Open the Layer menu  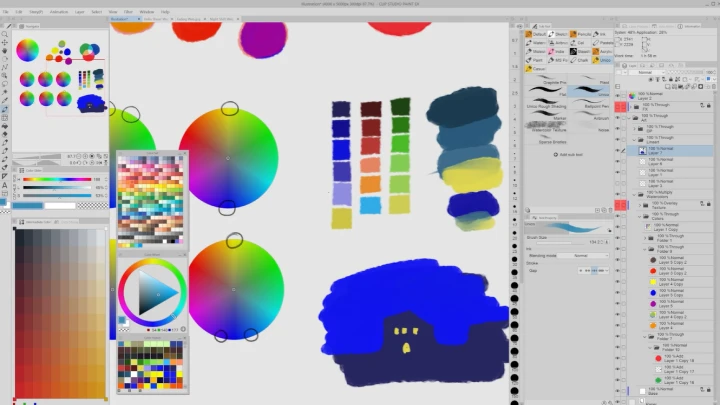79,11
